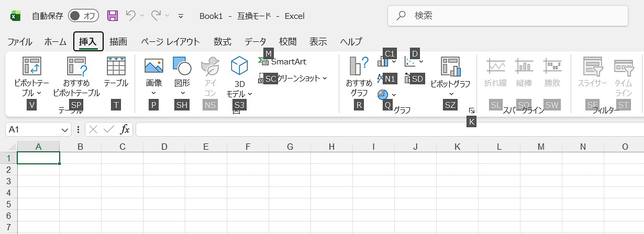Open the ファイル tab

point(20,42)
